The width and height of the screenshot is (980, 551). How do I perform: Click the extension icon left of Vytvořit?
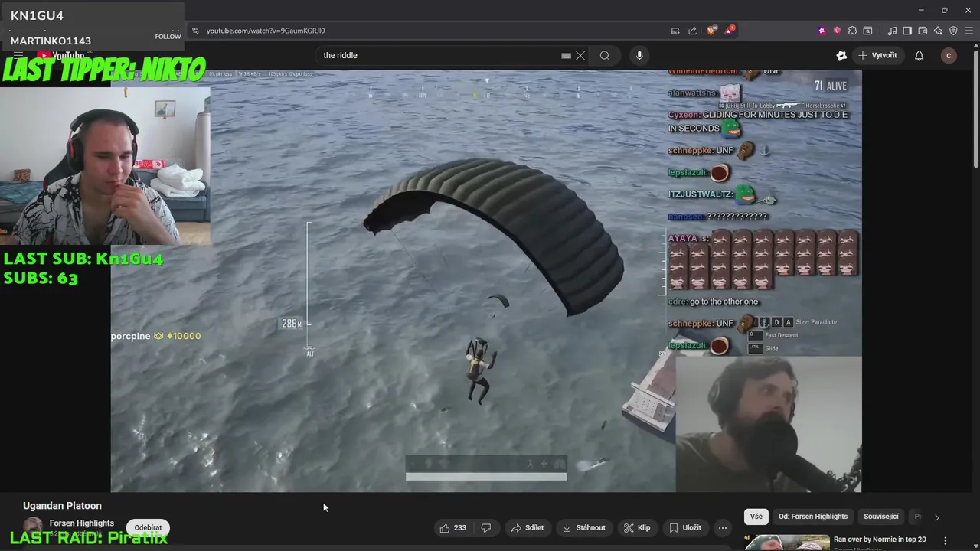click(x=841, y=55)
